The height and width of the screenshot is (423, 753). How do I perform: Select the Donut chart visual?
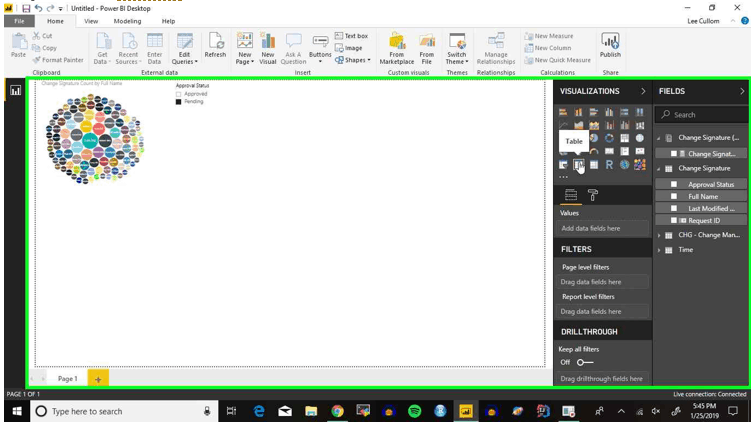tap(609, 138)
